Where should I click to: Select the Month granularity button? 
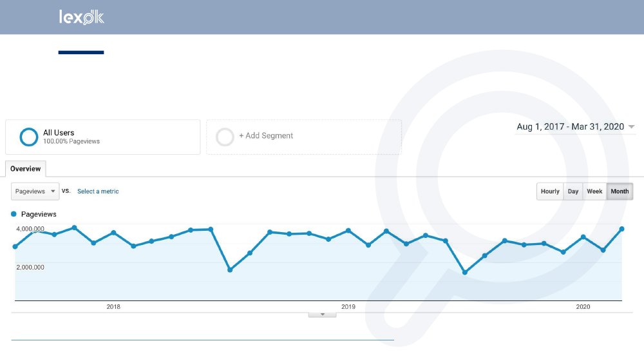(x=620, y=191)
